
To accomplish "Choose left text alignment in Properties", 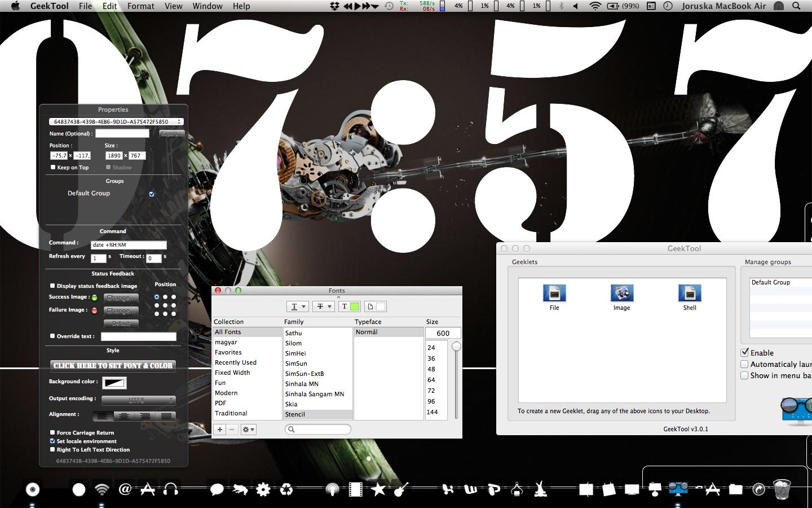I will (x=103, y=416).
